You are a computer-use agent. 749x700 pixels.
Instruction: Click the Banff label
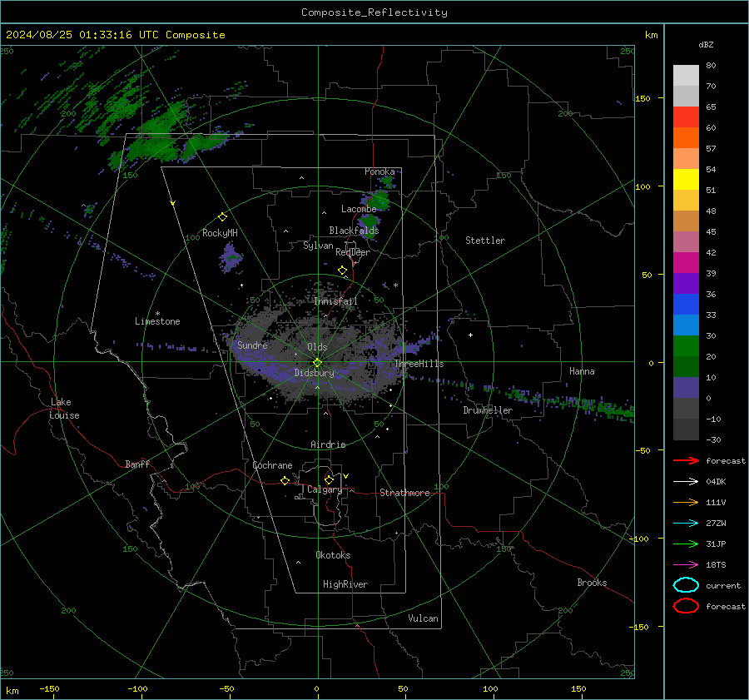pos(137,464)
